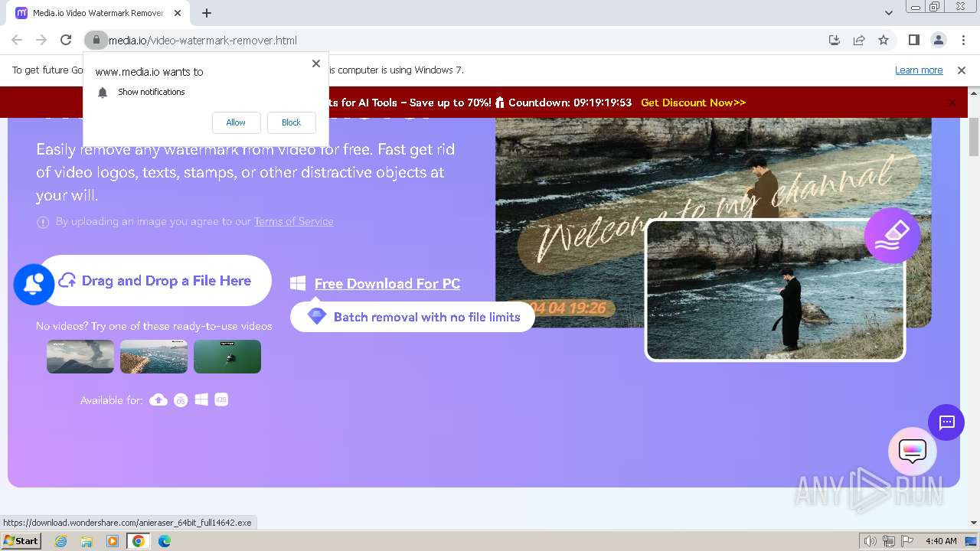Open the purple chat message bubble icon
Viewport: 980px width, 551px height.
coord(946,422)
